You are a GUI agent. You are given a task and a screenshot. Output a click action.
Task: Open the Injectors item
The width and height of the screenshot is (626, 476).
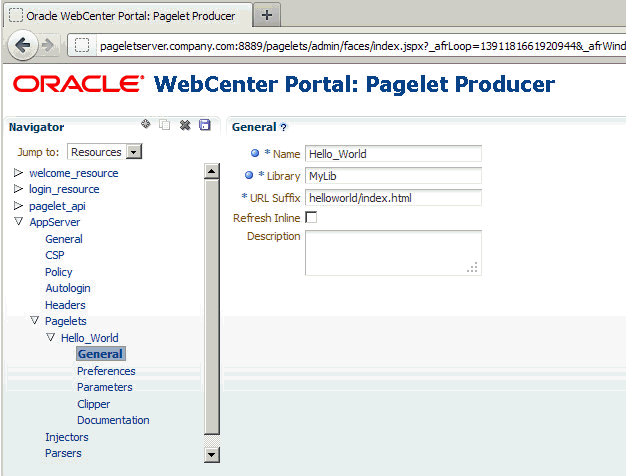(x=67, y=437)
